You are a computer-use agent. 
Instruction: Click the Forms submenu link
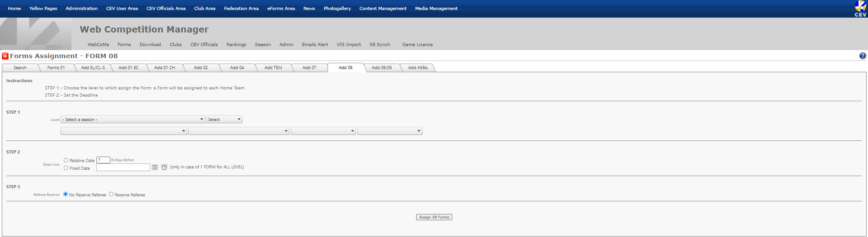point(124,45)
